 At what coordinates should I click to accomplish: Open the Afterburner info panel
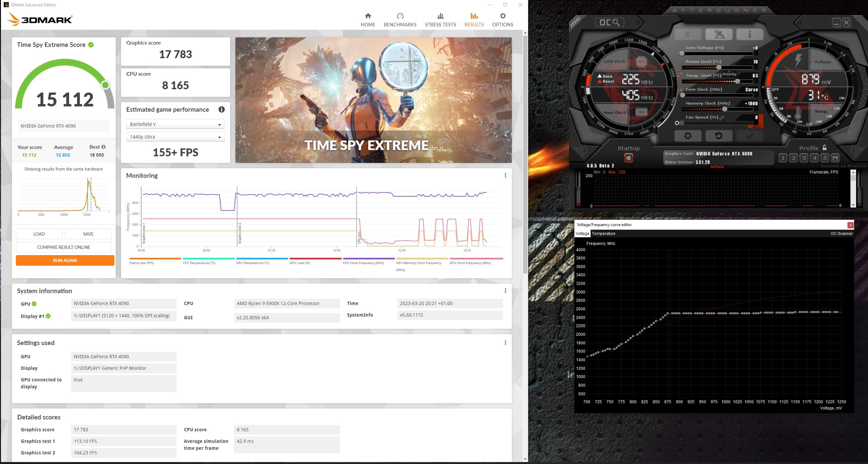coord(749,34)
